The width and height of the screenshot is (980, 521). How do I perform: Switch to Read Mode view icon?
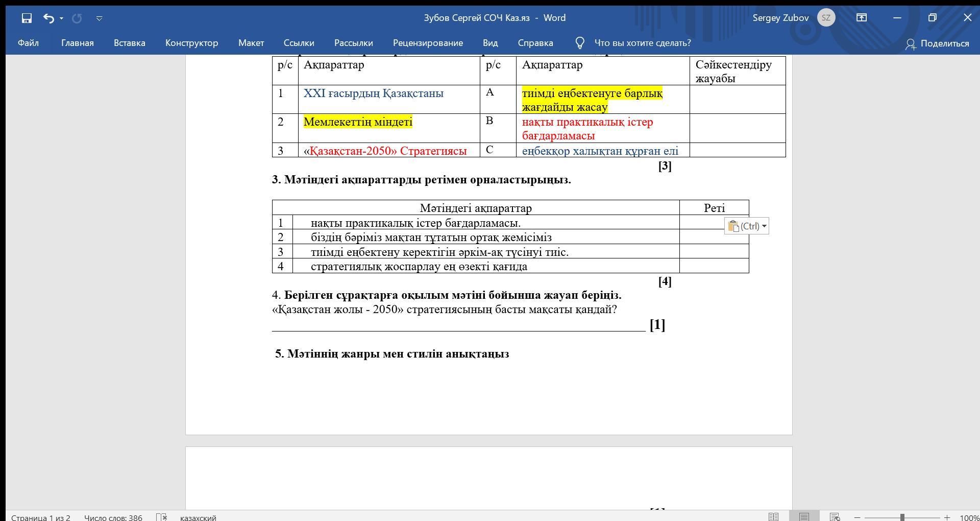(x=774, y=517)
